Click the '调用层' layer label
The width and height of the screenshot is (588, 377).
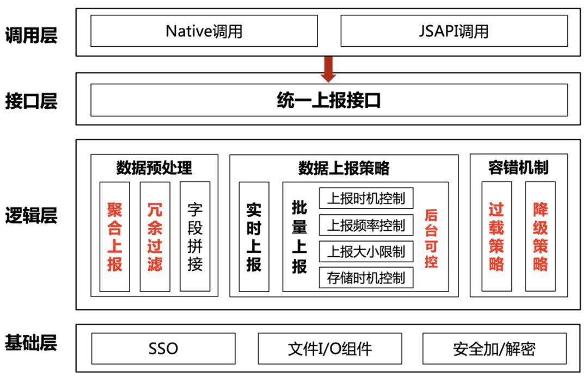(30, 35)
